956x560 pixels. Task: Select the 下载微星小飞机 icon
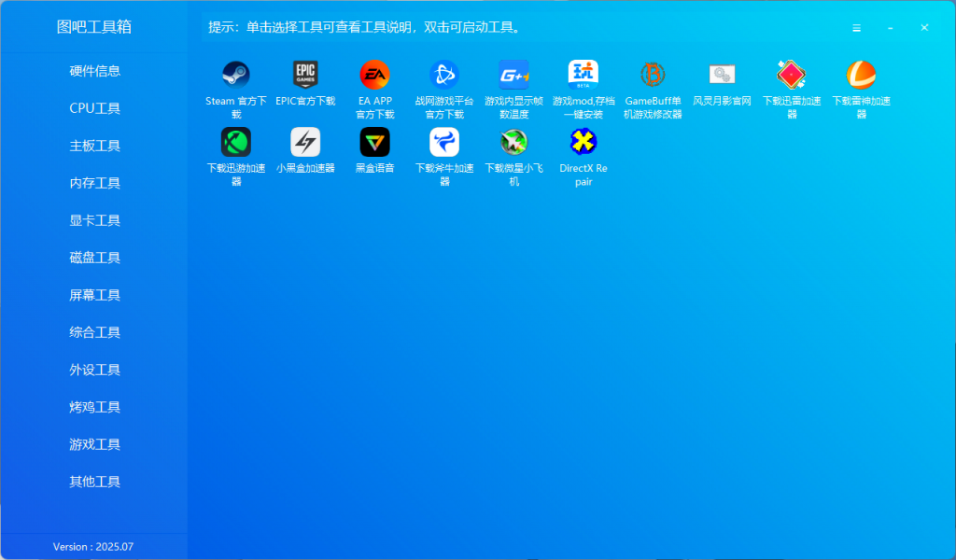(x=513, y=142)
